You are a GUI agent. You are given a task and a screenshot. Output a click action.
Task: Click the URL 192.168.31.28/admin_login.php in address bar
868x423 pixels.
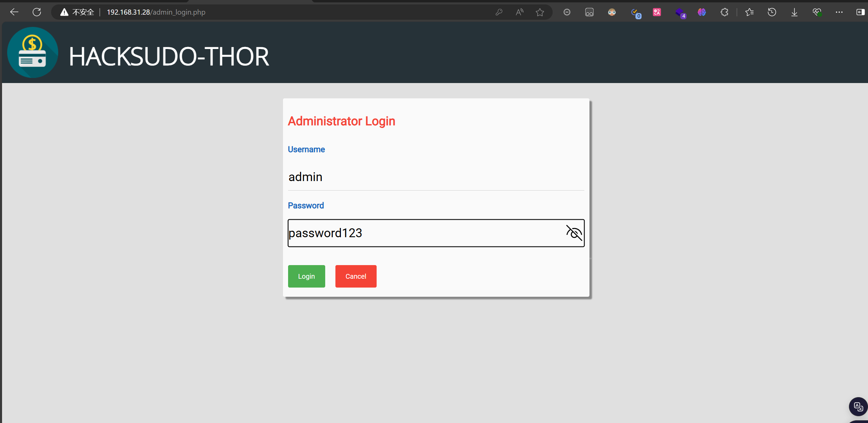click(x=156, y=12)
